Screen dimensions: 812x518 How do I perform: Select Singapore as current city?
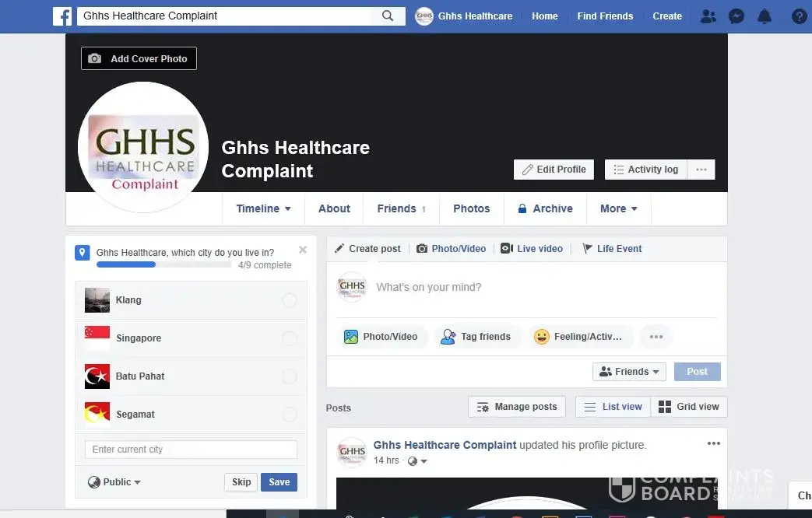[290, 338]
